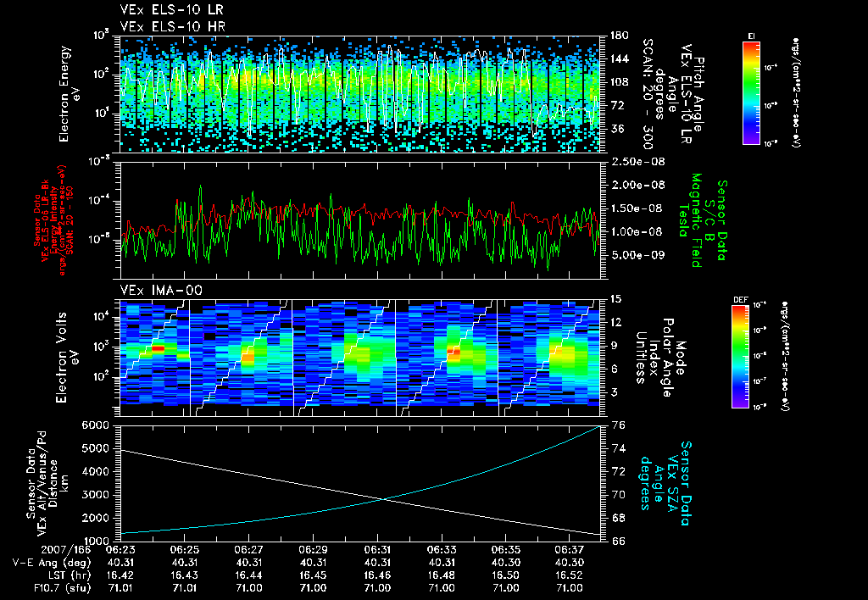Click the '06:35' time tick label
The width and height of the screenshot is (868, 600).
(505, 550)
